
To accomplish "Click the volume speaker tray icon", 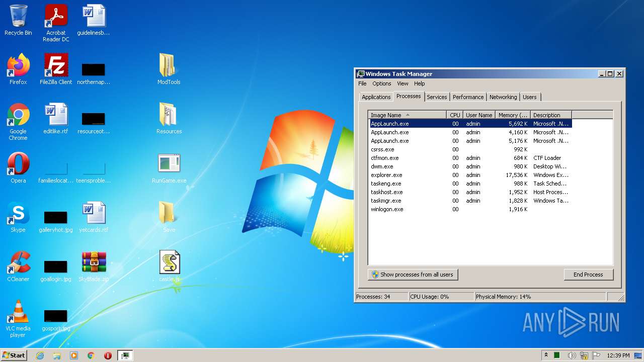I will click(x=572, y=355).
